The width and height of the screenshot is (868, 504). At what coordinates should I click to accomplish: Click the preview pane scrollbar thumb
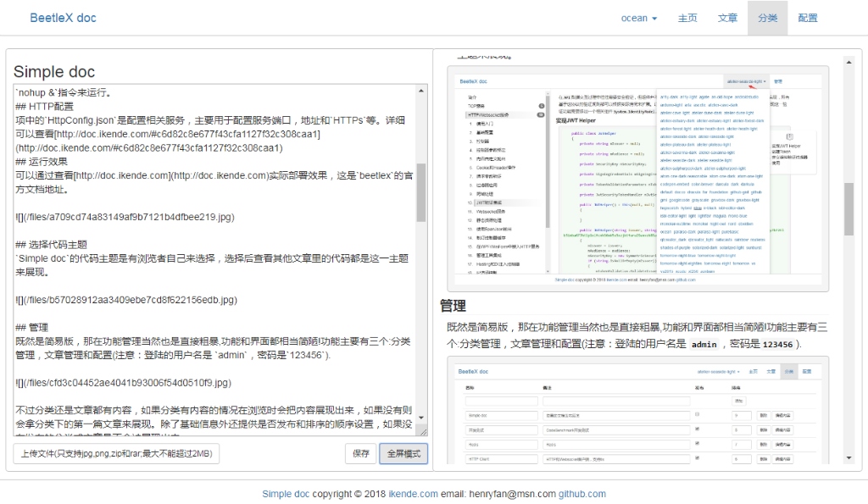845,199
